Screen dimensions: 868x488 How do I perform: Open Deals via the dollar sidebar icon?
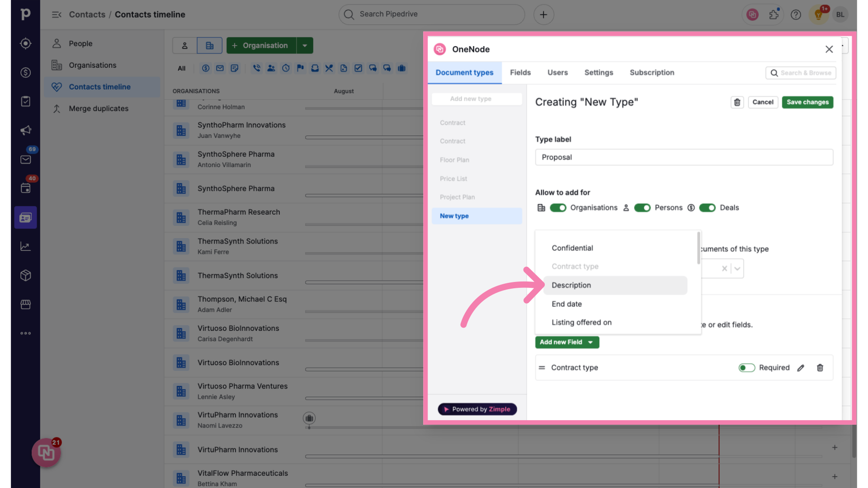pyautogui.click(x=25, y=72)
